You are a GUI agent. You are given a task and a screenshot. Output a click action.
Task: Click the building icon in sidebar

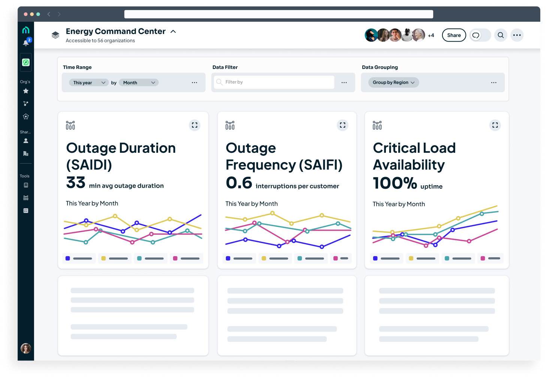point(26,154)
